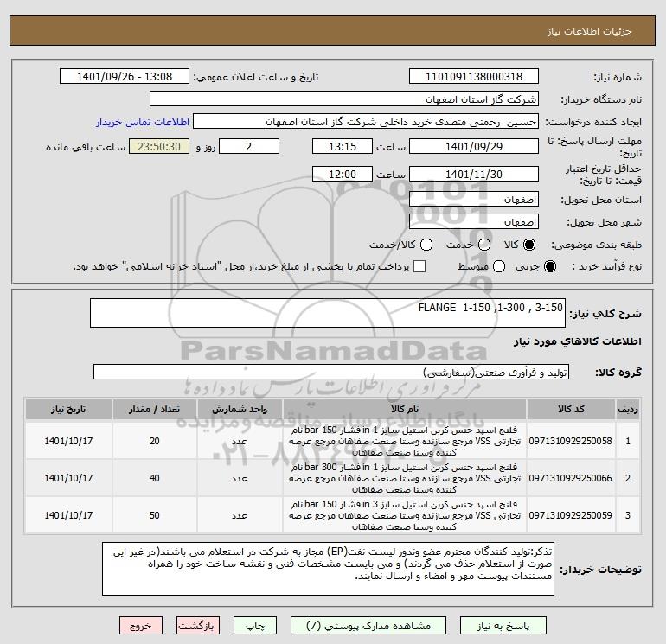
Task: Click the تعداد / مقدار column header
Action: pyautogui.click(x=154, y=409)
